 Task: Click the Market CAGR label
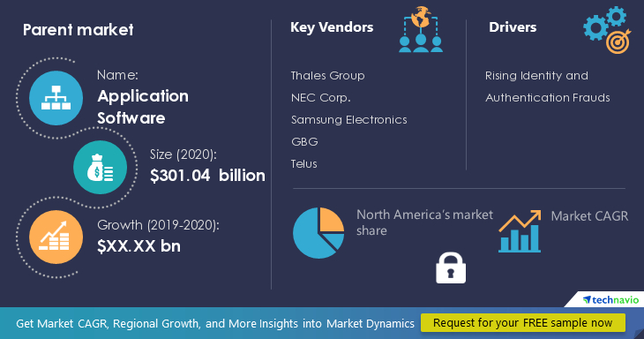tap(589, 216)
